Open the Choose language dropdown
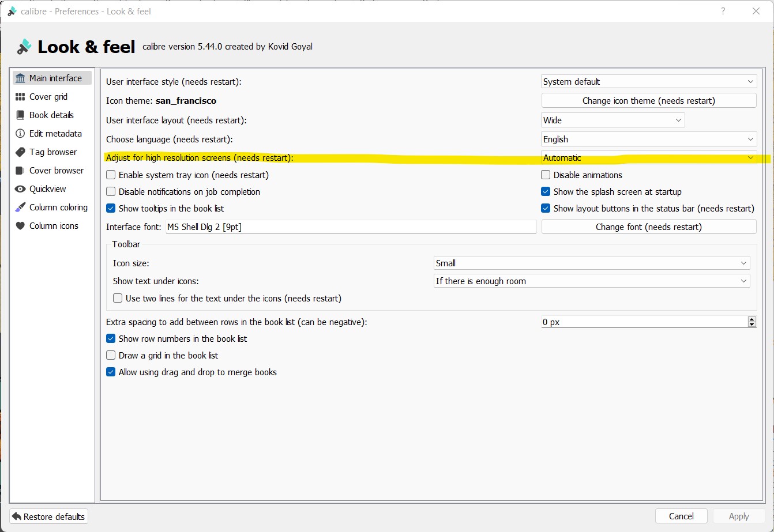Image resolution: width=774 pixels, height=532 pixels. click(x=648, y=139)
